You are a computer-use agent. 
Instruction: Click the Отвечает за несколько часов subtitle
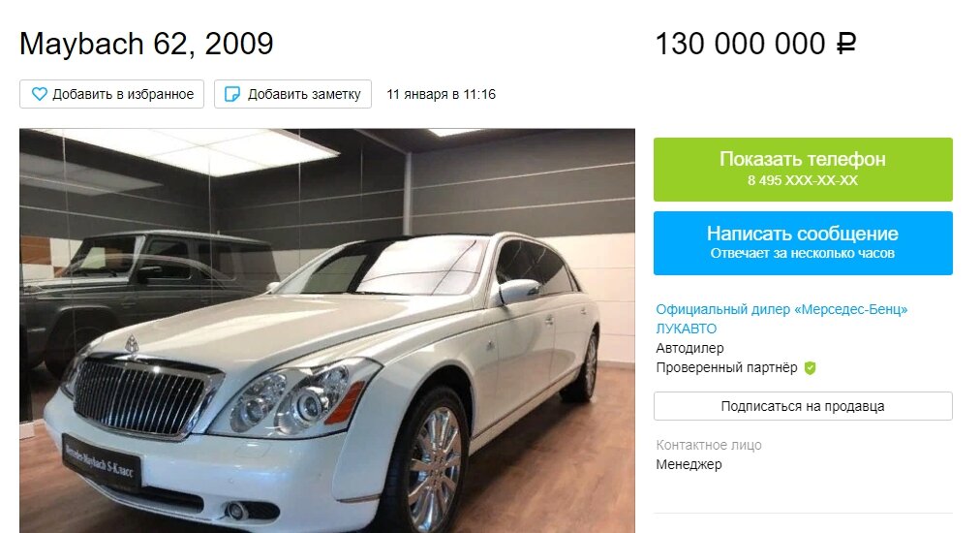click(803, 253)
